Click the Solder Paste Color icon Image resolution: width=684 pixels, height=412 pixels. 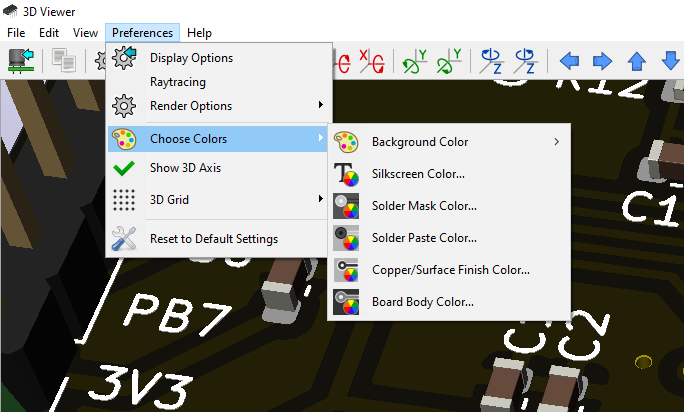tap(346, 238)
